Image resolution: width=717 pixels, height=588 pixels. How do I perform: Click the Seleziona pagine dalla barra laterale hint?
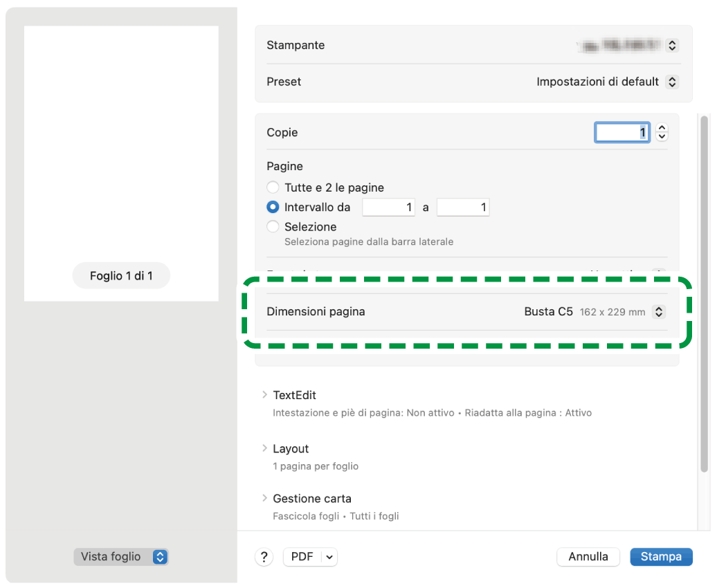(x=369, y=242)
